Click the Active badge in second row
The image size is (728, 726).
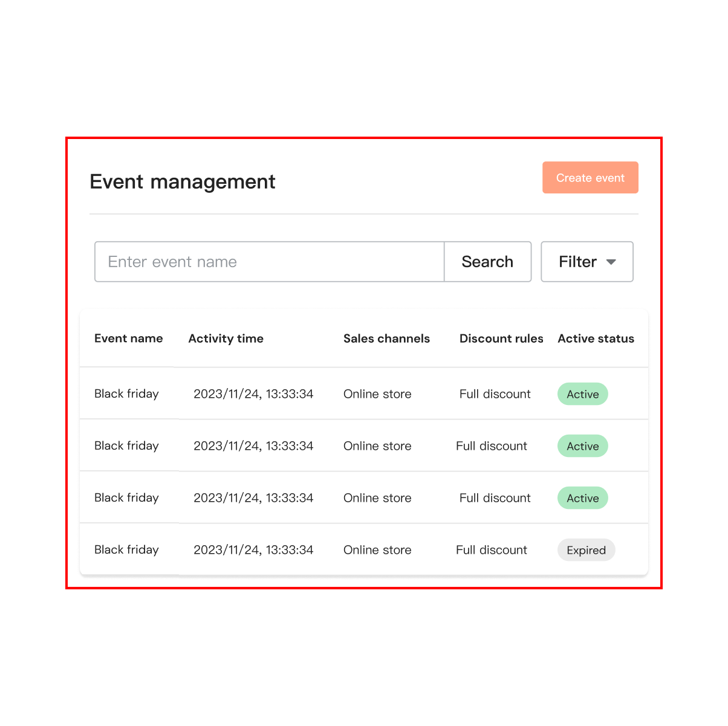pyautogui.click(x=582, y=446)
